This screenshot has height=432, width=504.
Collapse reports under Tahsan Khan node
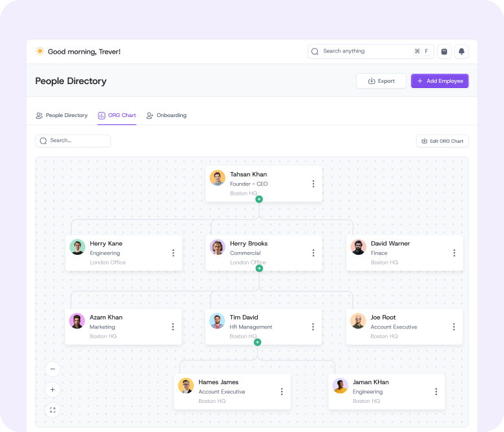click(x=259, y=199)
